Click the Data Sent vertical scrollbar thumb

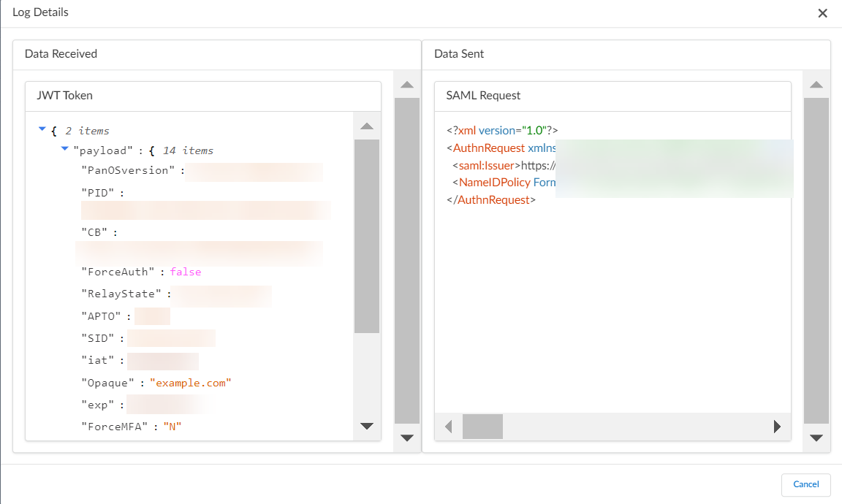(x=816, y=259)
